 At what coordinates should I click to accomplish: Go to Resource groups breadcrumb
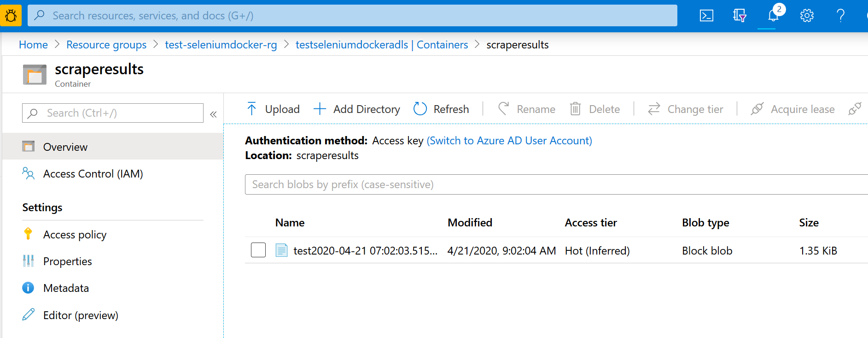coord(106,45)
